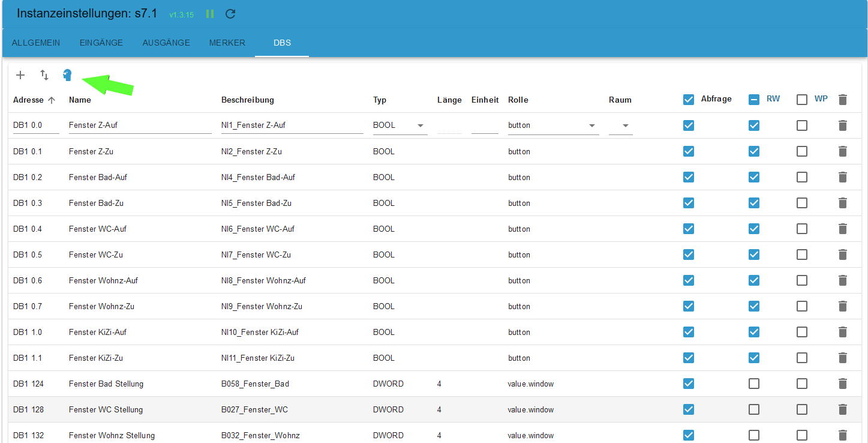868x443 pixels.
Task: Edit the address field DB1 0.0
Action: [x=36, y=125]
